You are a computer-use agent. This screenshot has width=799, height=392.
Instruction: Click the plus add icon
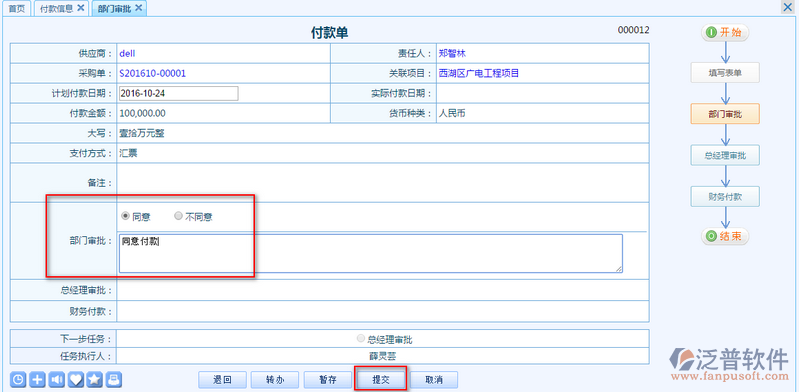point(37,379)
